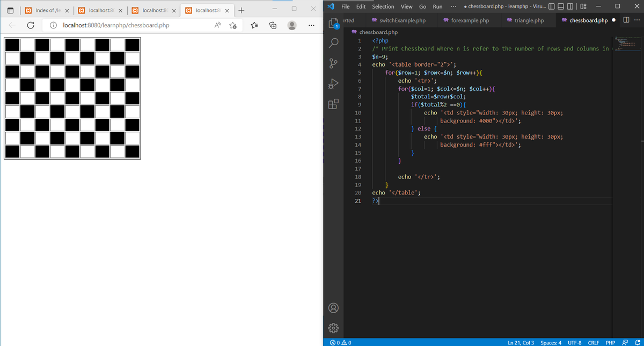644x346 pixels.
Task: Open Customize Layout in VS Code title bar
Action: pos(583,6)
